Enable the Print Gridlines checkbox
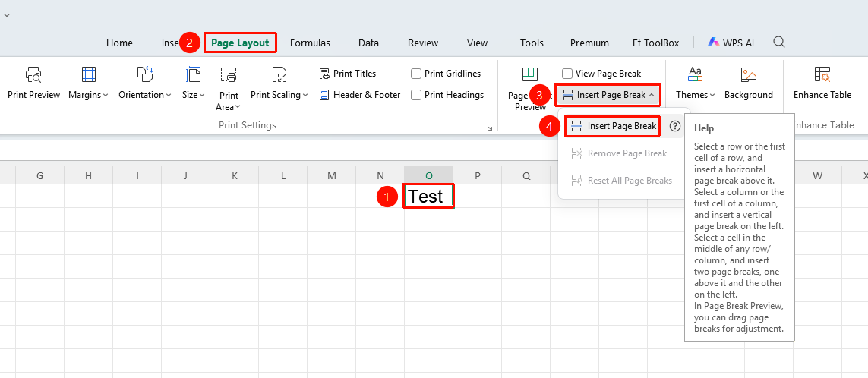This screenshot has width=868, height=378. coord(416,74)
